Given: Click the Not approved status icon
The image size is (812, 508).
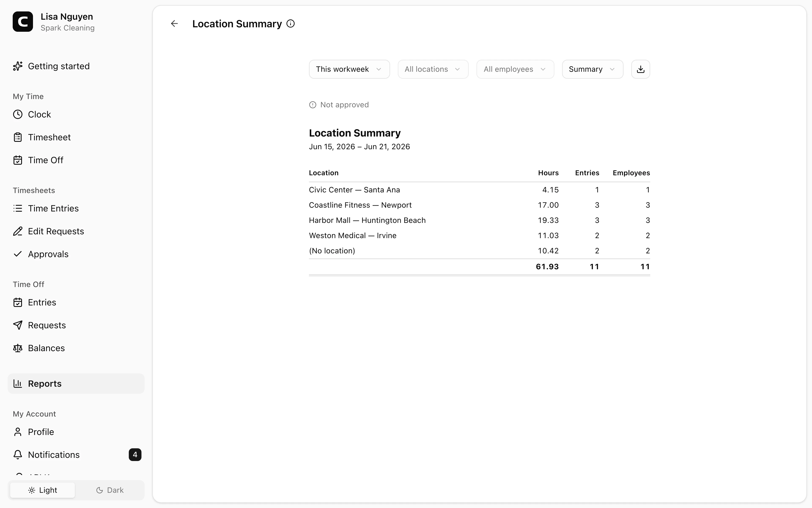Looking at the screenshot, I should click(313, 105).
